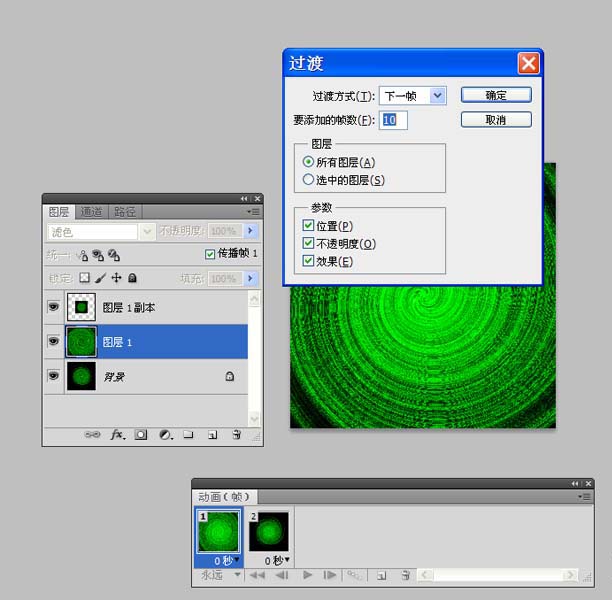Click the add layer style fx icon
Screen dimensions: 612x600
point(117,434)
